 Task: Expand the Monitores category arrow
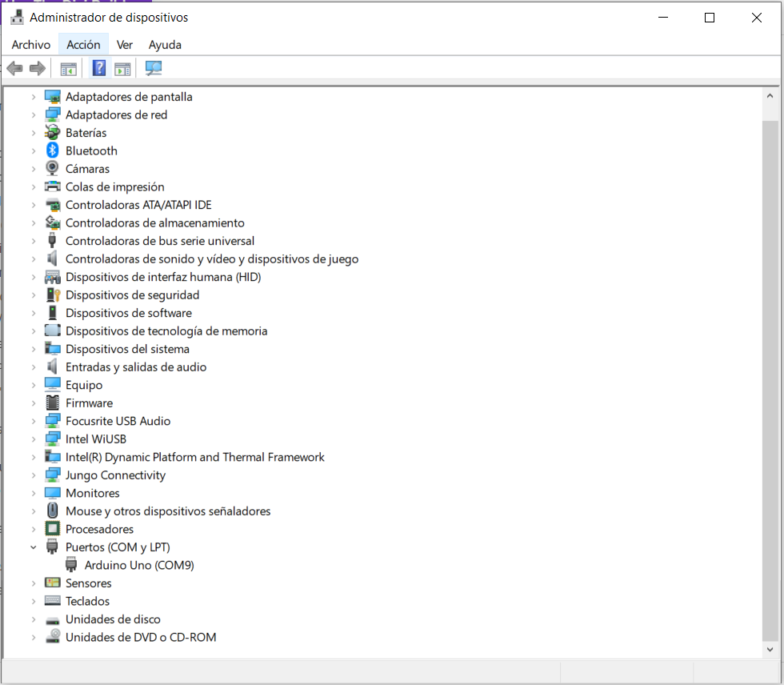point(33,493)
